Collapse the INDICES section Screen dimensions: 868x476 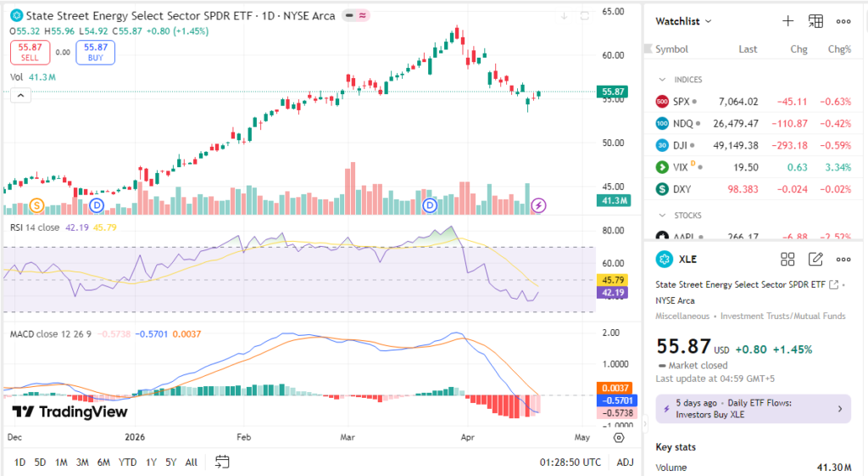(x=663, y=80)
